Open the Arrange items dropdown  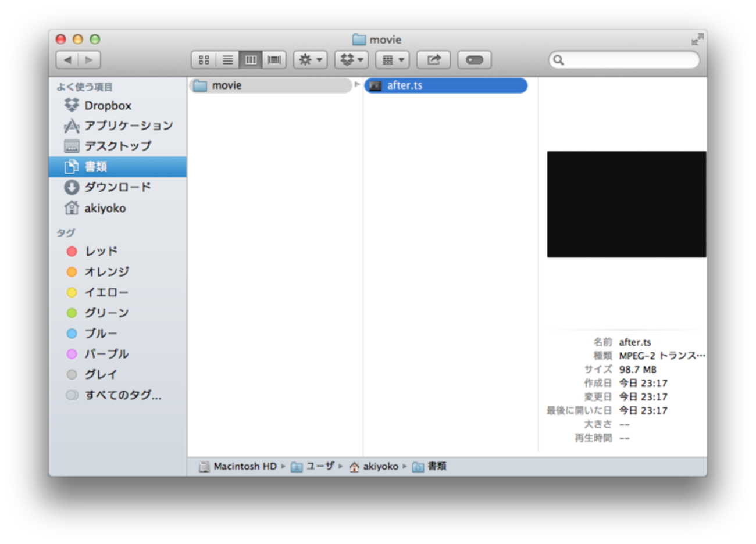pyautogui.click(x=393, y=60)
